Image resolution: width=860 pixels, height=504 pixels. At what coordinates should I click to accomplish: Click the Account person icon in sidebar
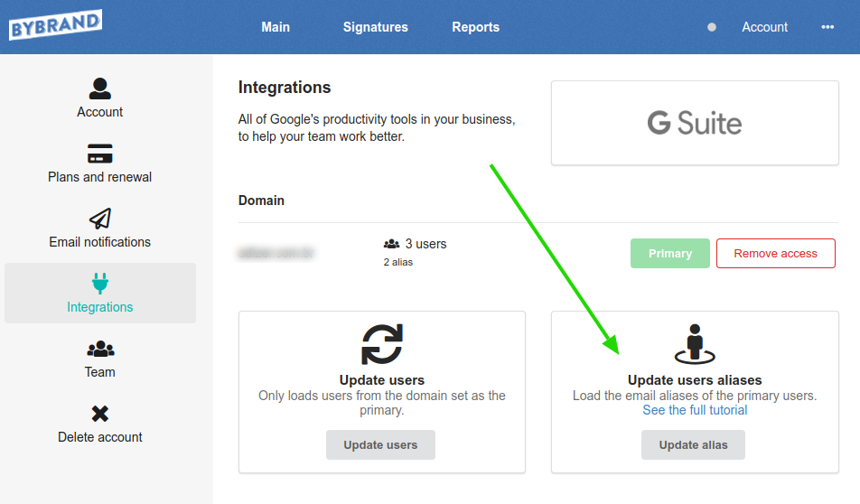(x=99, y=89)
